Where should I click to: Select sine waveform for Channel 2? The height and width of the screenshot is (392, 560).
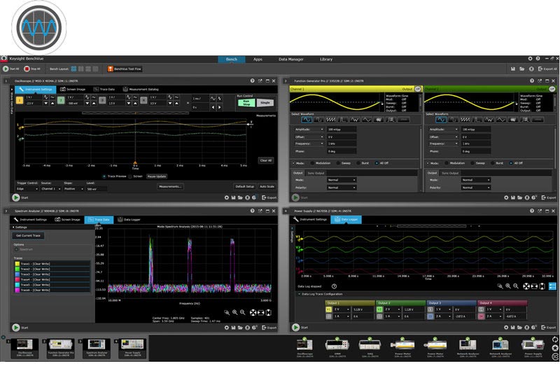[x=441, y=120]
